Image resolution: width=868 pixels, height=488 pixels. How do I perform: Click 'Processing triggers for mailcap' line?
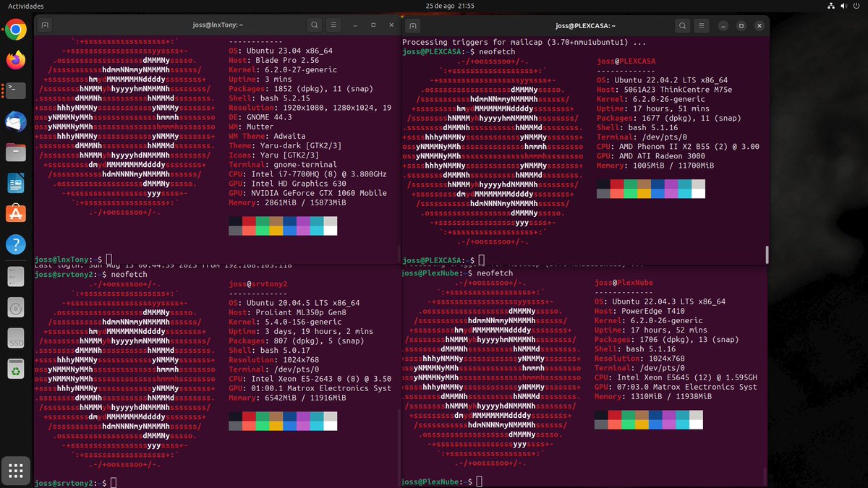point(524,43)
